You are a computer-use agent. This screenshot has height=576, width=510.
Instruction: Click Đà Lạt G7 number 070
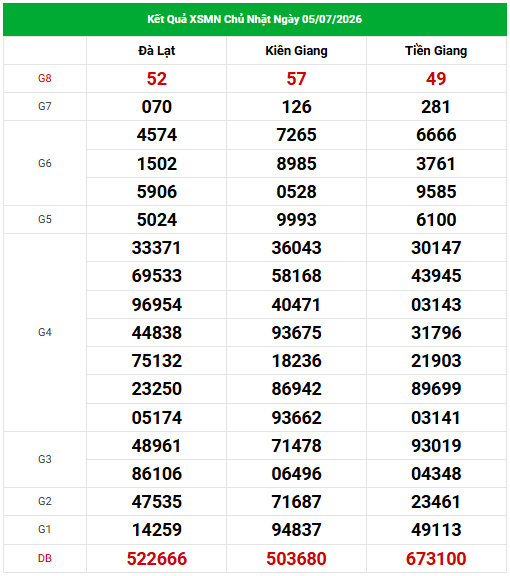pos(157,107)
